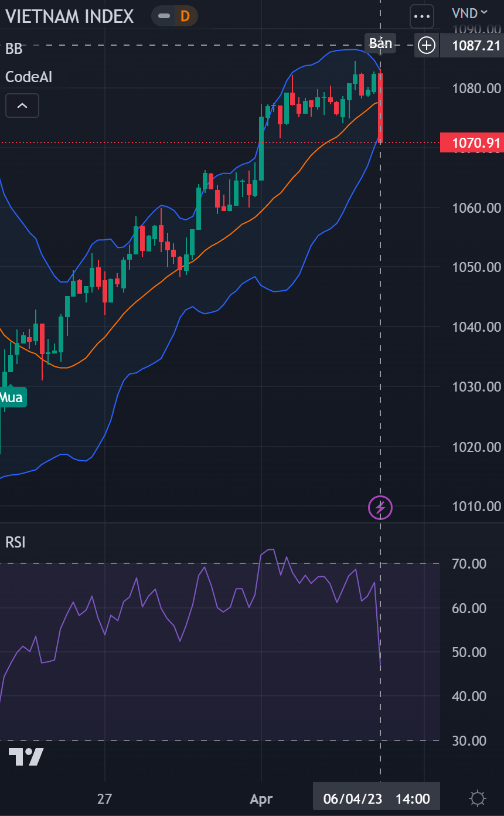Click the VIETNAM INDEX symbol title
Image resolution: width=504 pixels, height=816 pixels.
click(x=70, y=16)
